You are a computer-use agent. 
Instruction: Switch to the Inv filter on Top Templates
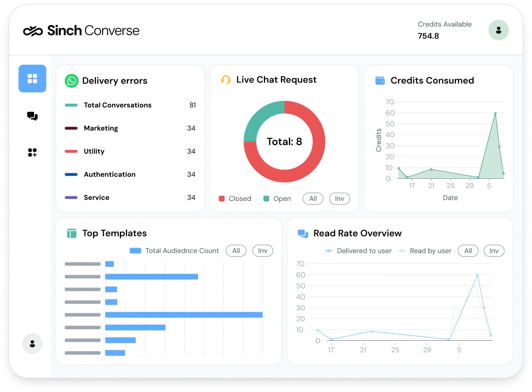tap(262, 251)
